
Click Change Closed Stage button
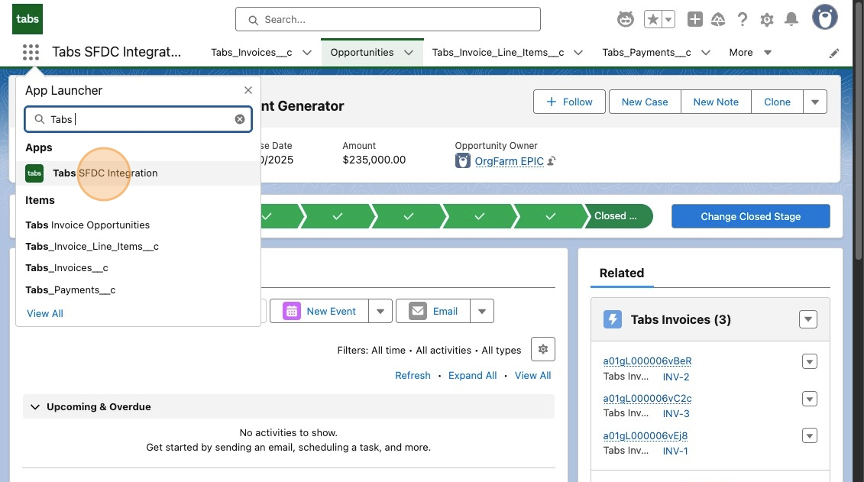point(750,216)
